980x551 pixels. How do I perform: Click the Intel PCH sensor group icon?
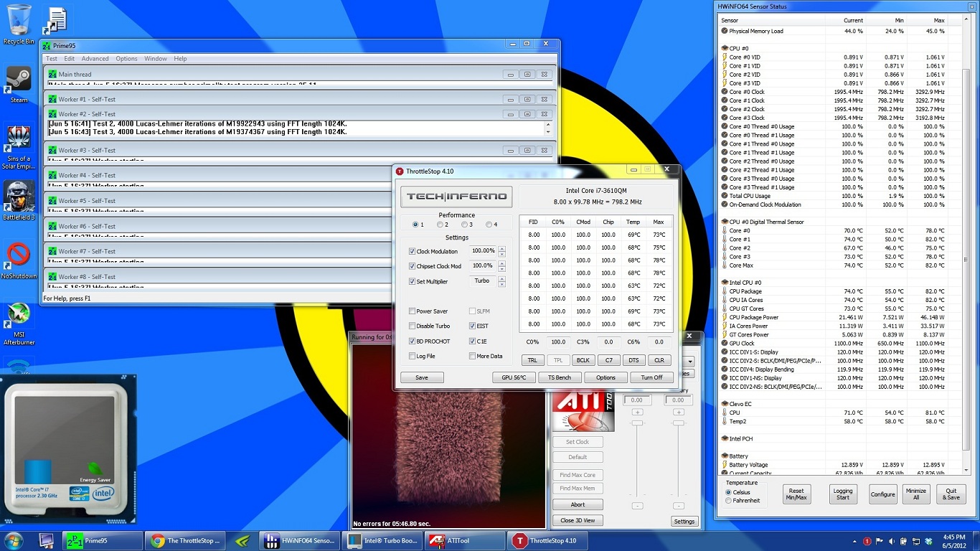[724, 438]
